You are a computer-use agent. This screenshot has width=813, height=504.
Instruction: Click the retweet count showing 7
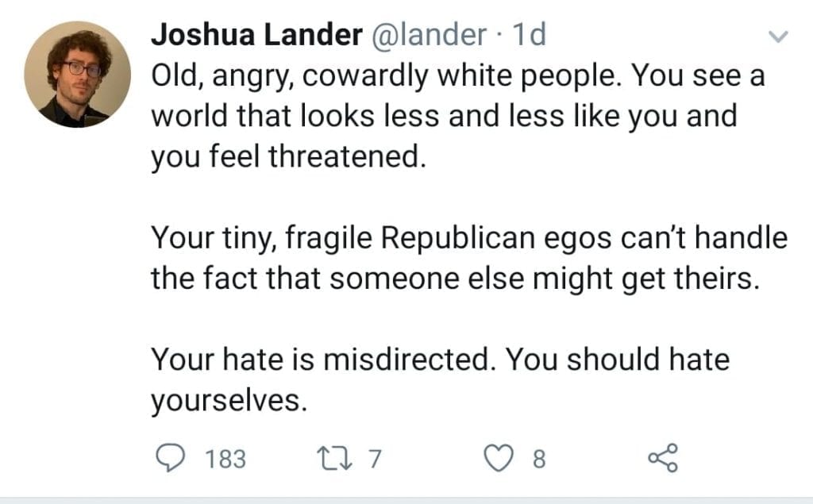pos(376,459)
